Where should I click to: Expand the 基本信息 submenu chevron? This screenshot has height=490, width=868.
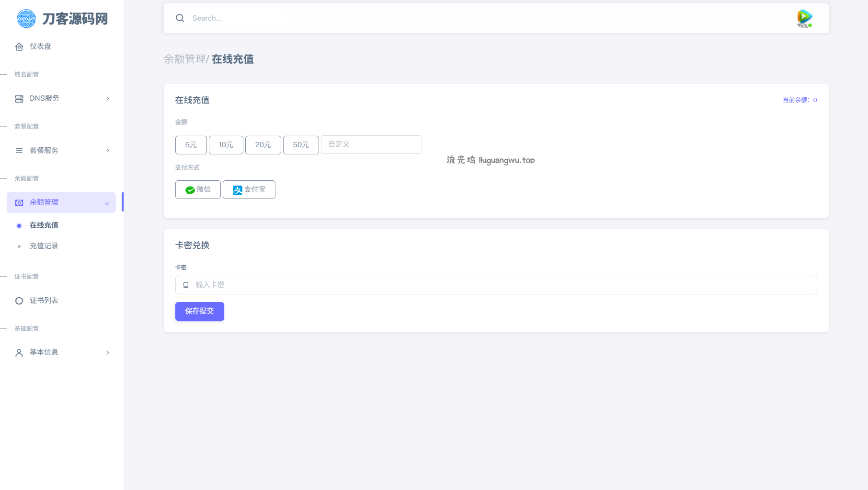[x=108, y=353]
